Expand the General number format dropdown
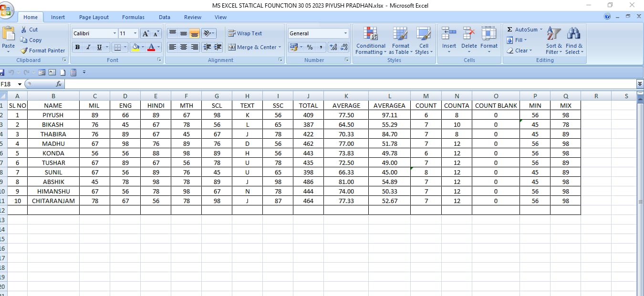Viewport: 644px width, 296px height. [345, 33]
